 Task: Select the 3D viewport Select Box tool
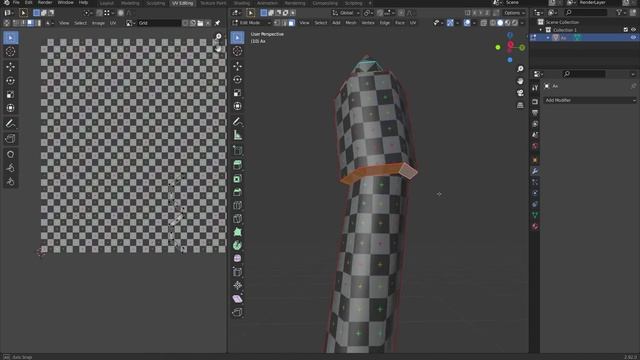[x=238, y=38]
